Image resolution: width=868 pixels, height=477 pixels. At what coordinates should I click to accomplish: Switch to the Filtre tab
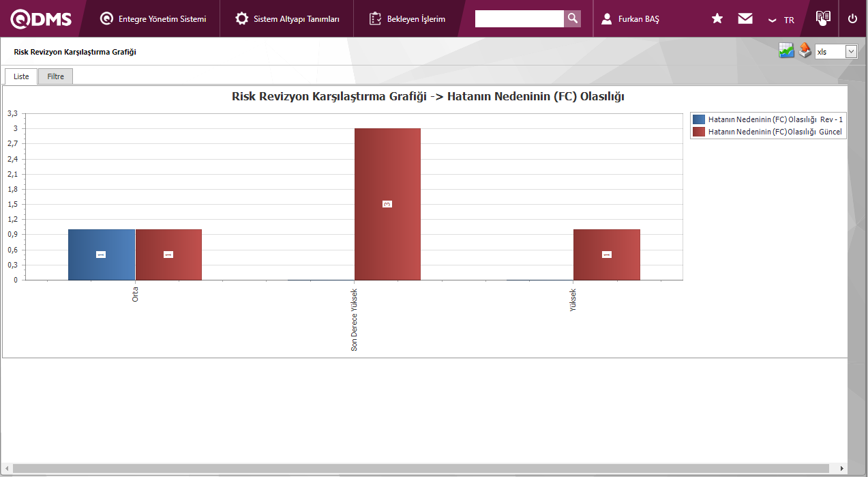coord(55,76)
